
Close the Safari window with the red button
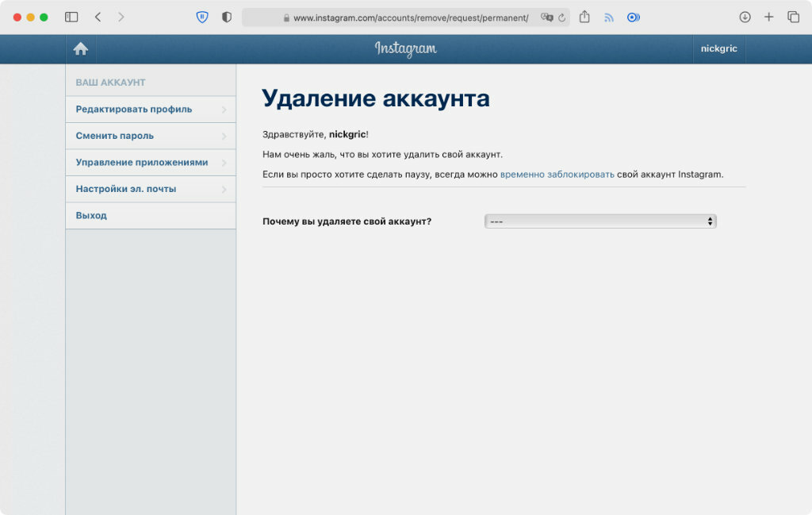[17, 17]
